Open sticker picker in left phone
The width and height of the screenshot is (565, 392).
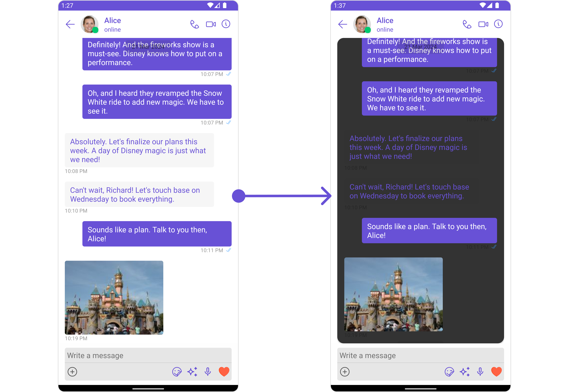pyautogui.click(x=177, y=372)
